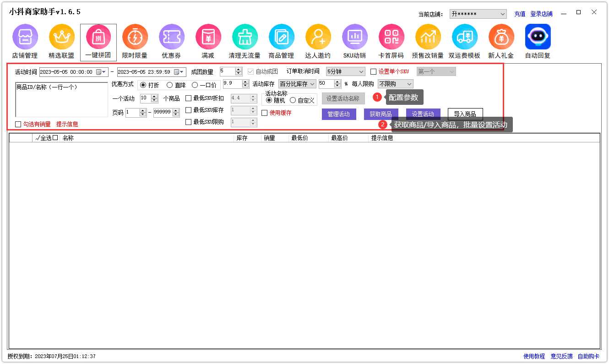Screen dimensions: 609x364
Task: Expand the 活动库存 stock type dropdown
Action: tap(299, 84)
